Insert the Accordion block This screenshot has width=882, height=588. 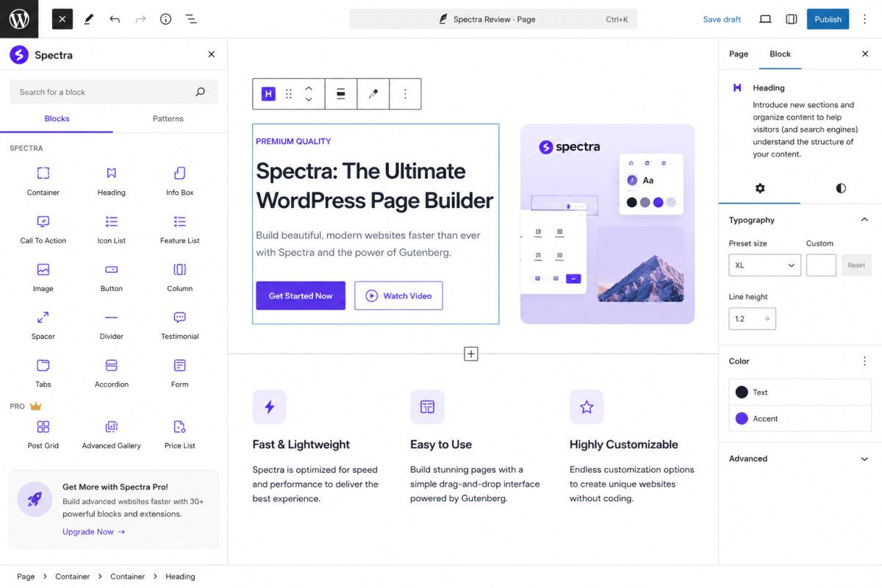[111, 373]
